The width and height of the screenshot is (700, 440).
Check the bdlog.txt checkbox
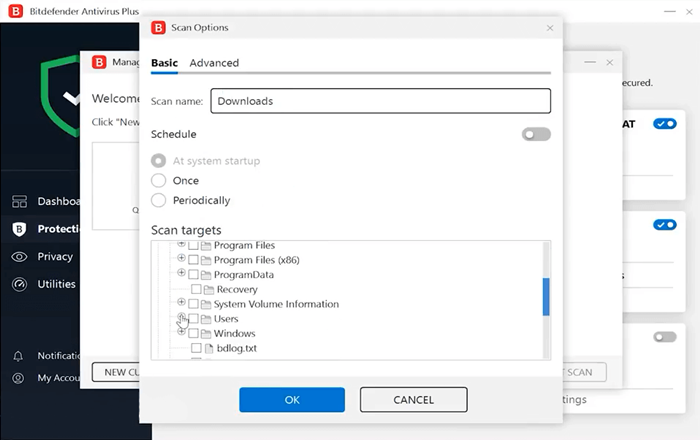coord(196,348)
